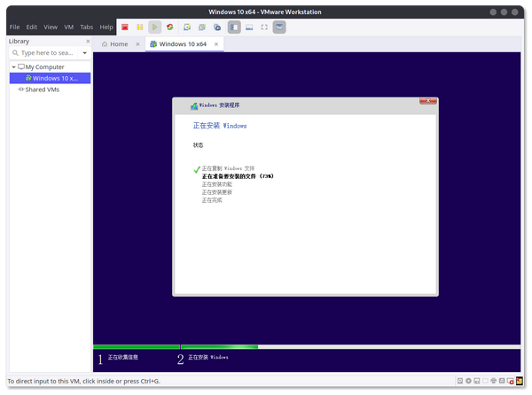Click the floppy drive status icon

477,381
